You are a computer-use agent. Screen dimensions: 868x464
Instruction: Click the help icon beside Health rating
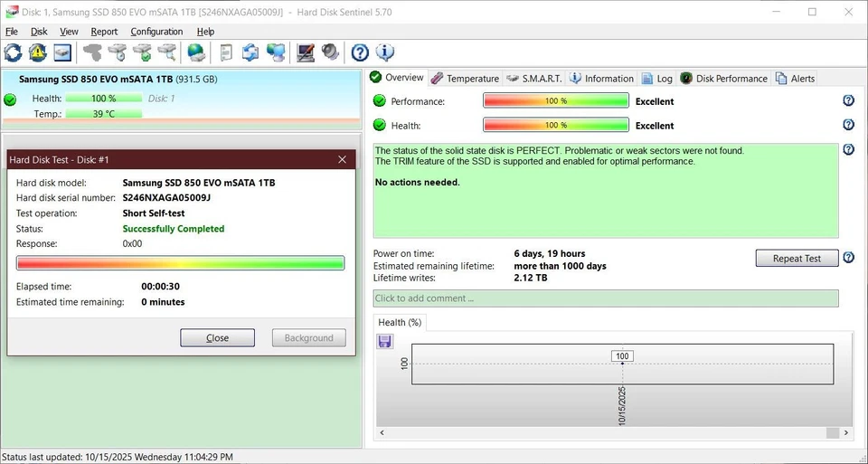pos(848,125)
